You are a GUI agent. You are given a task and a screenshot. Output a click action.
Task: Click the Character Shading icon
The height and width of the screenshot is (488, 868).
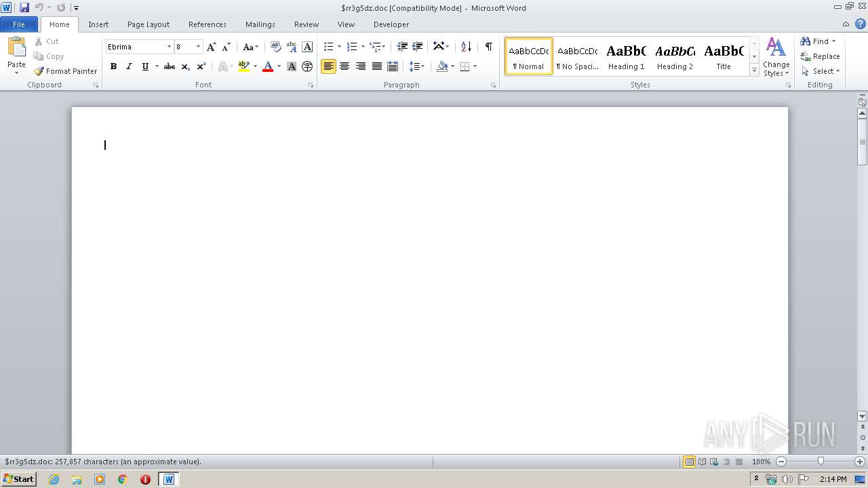tap(292, 66)
